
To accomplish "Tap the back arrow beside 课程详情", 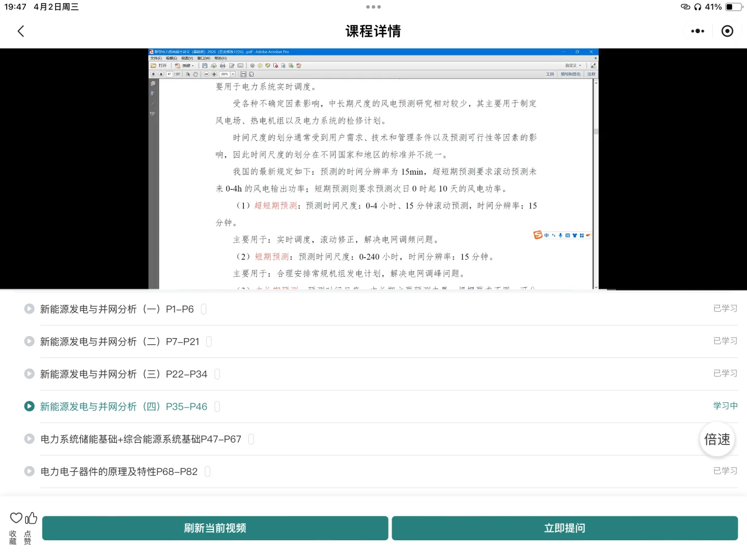I will click(x=21, y=31).
